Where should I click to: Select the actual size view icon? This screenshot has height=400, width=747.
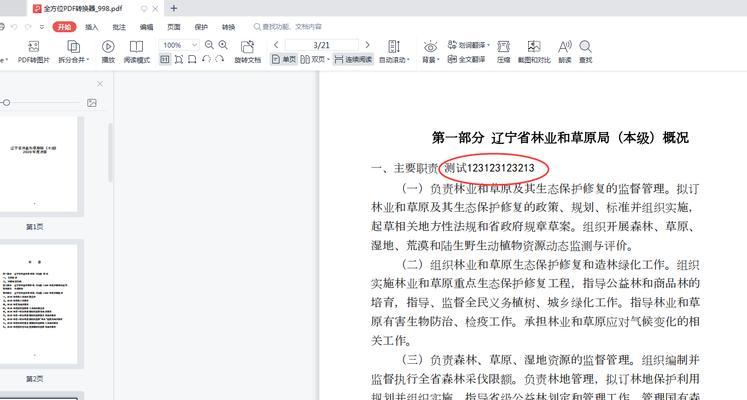tap(165, 60)
